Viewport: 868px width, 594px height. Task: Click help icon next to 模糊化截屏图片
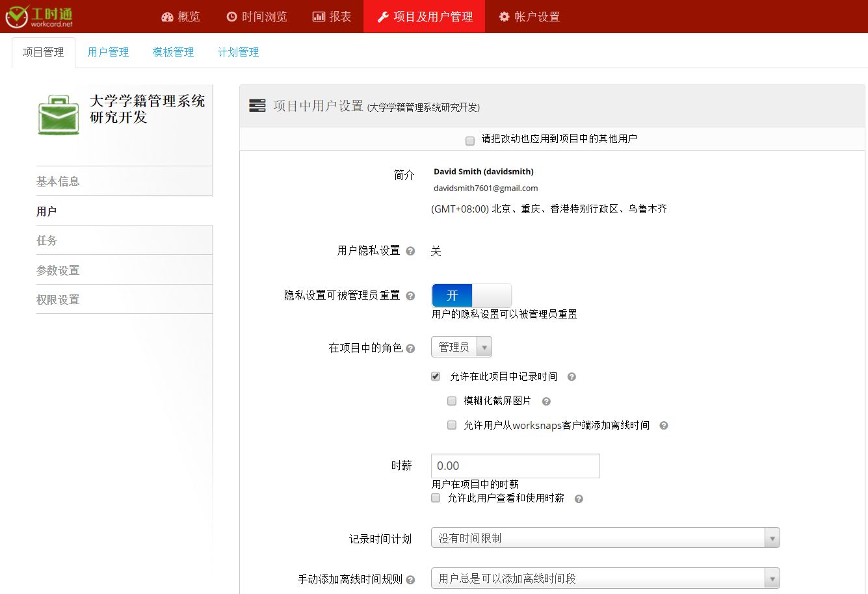[546, 402]
